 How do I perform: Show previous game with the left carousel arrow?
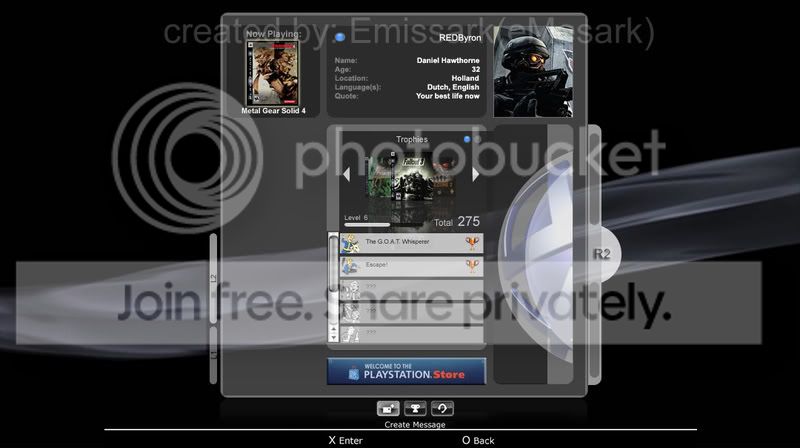(x=347, y=174)
